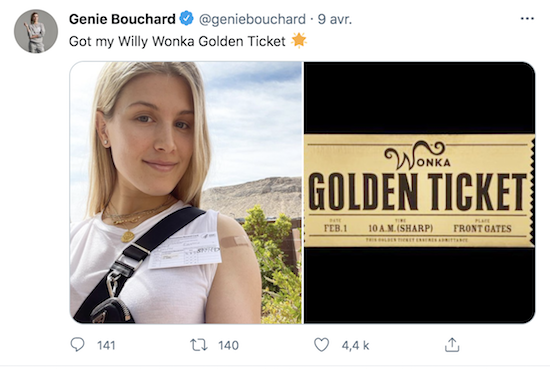Click the vaccination card in the selfie
The height and width of the screenshot is (369, 550).
click(x=185, y=250)
